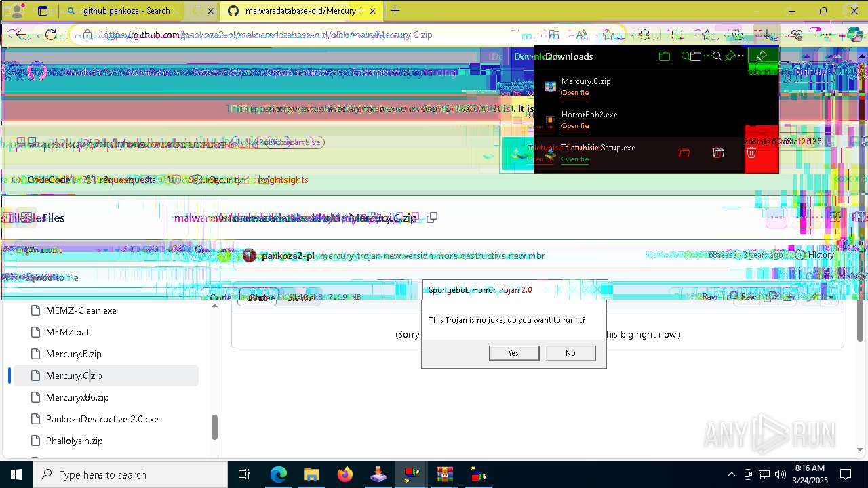Open Task View on taskbar

pos(244,474)
